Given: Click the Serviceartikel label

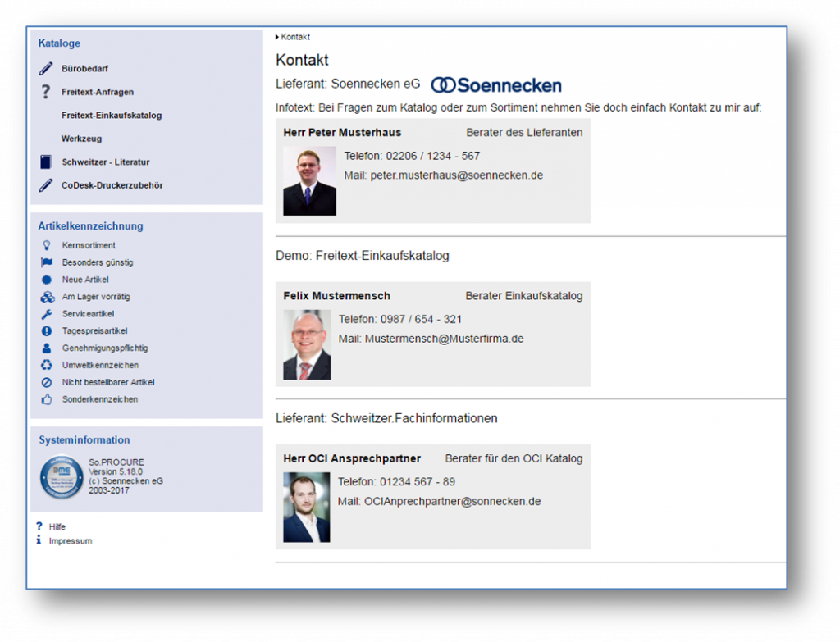Looking at the screenshot, I should (88, 314).
